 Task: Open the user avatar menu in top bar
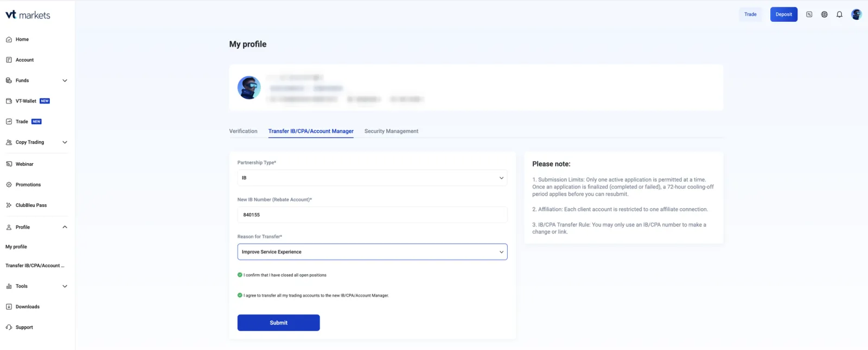pos(857,15)
